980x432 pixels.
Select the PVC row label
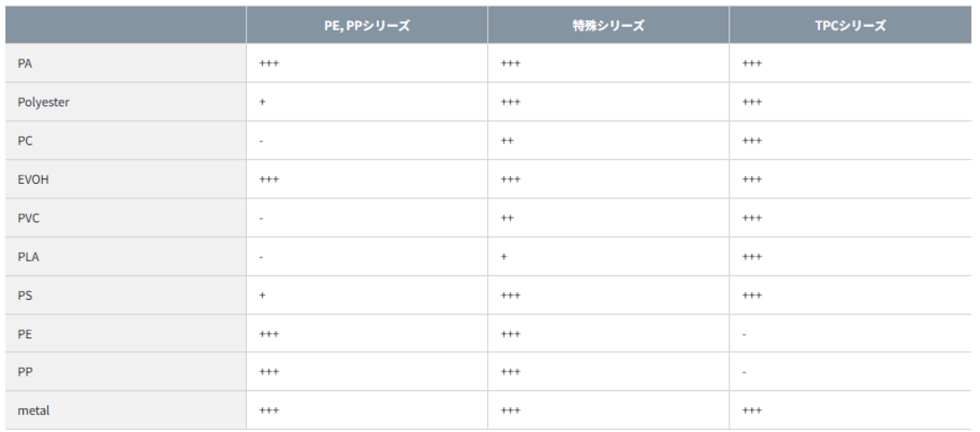pyautogui.click(x=29, y=217)
